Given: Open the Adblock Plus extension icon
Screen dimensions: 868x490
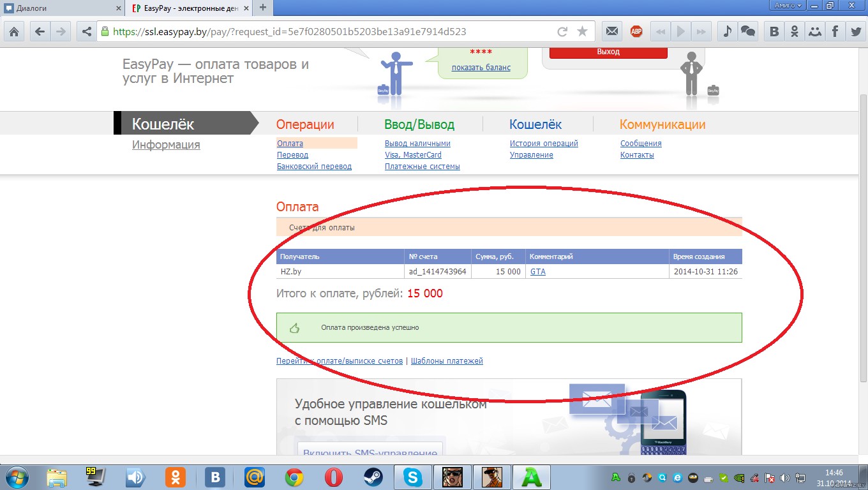Looking at the screenshot, I should (x=636, y=31).
